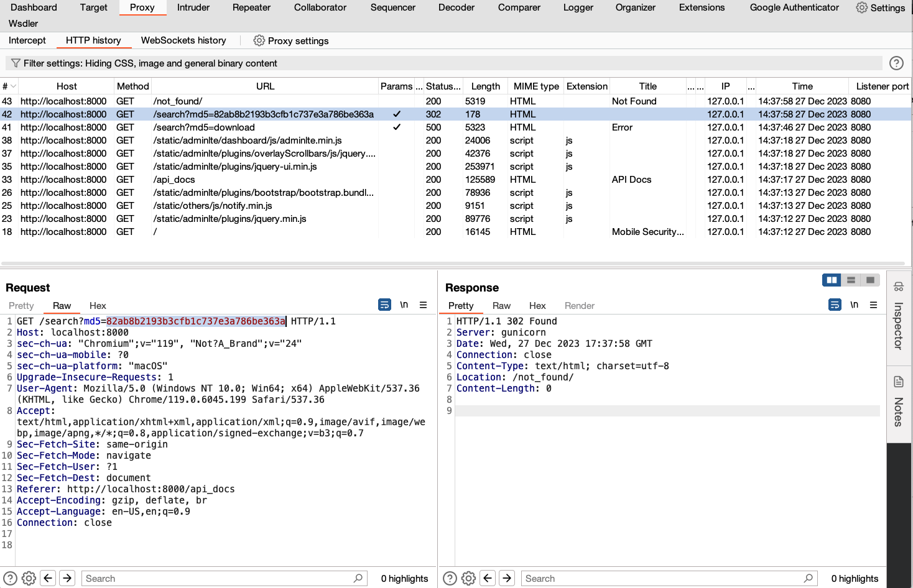Switch to combined tabbed layout icon
Viewport: 913px width, 588px height.
tap(870, 280)
